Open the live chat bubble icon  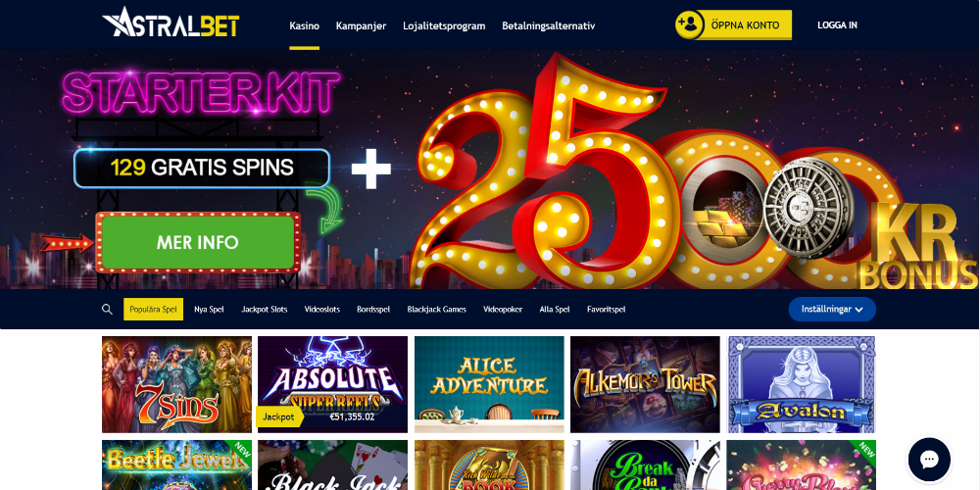tap(929, 460)
